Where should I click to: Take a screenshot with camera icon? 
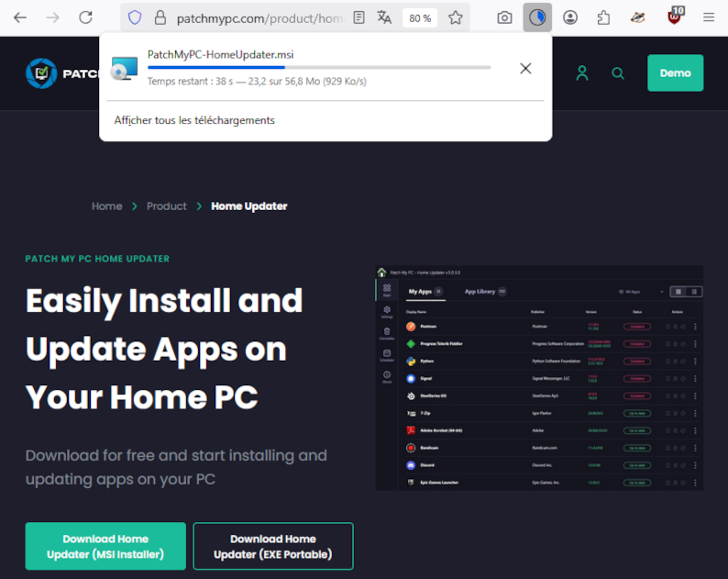[504, 17]
